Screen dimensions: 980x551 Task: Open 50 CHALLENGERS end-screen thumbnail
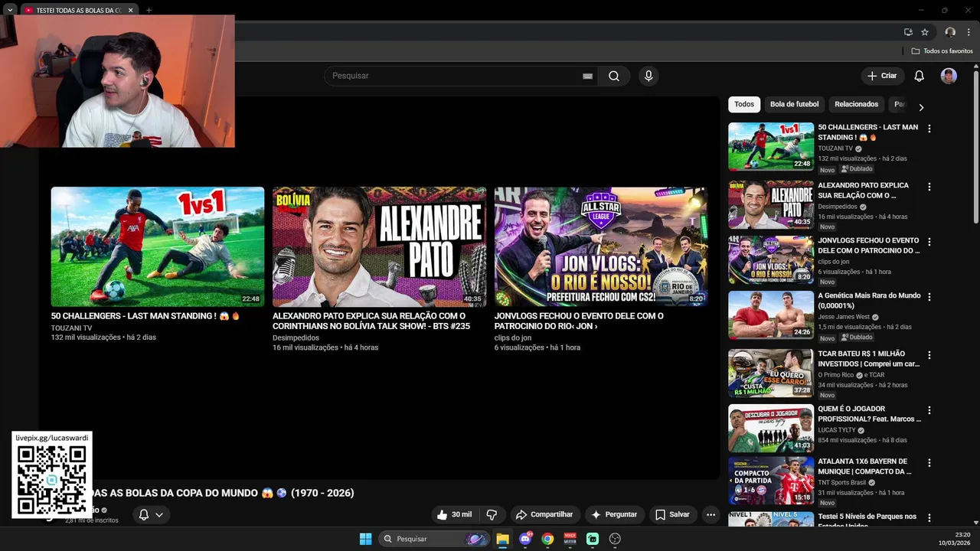[158, 246]
